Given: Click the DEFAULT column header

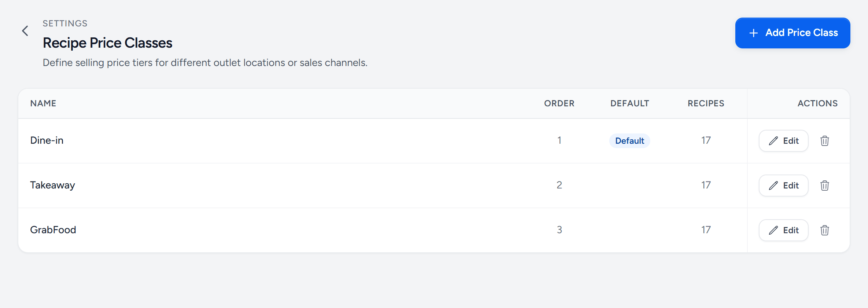Looking at the screenshot, I should click(630, 103).
